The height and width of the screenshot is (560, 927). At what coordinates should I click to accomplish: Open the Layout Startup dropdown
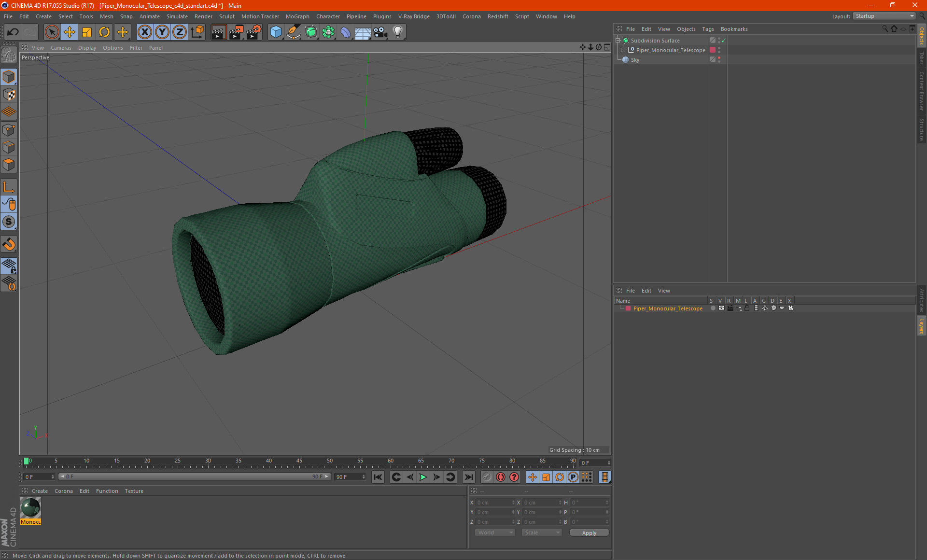click(884, 16)
